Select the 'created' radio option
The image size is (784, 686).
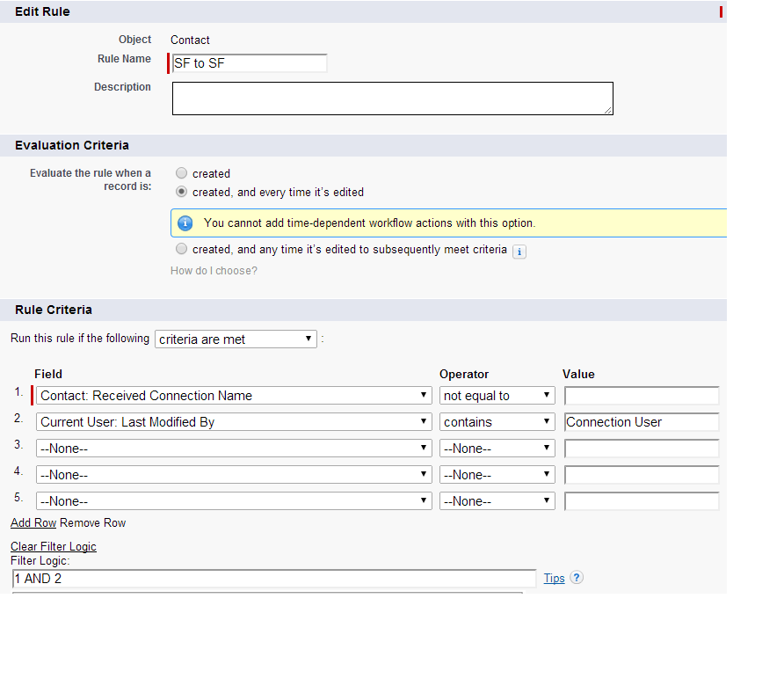(x=182, y=173)
